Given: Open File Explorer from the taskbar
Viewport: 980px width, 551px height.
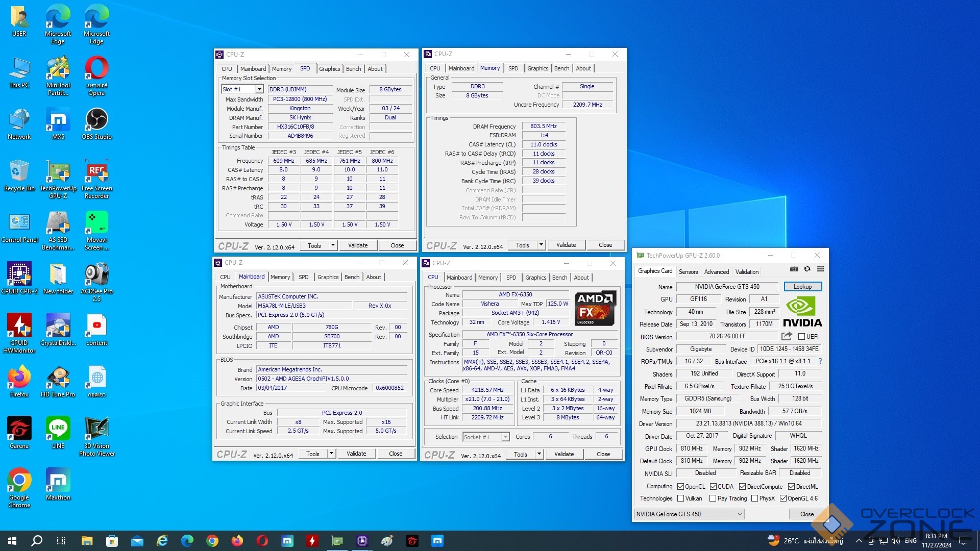Looking at the screenshot, I should [x=87, y=541].
